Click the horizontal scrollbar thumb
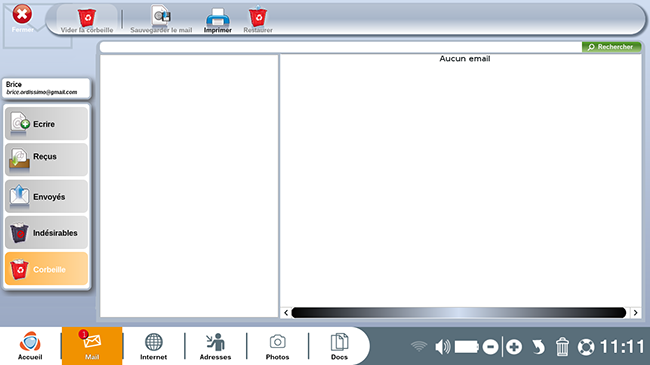The image size is (650, 365). pyautogui.click(x=459, y=313)
